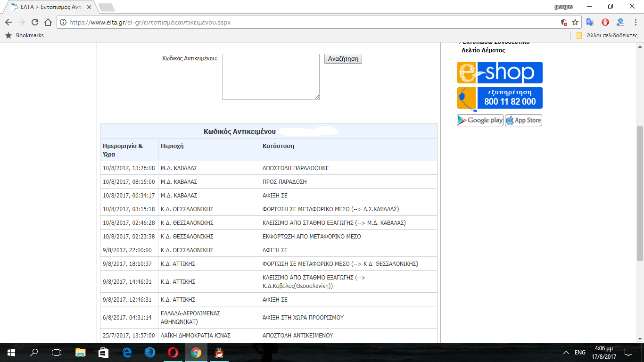The height and width of the screenshot is (362, 644).
Task: Bookmark this page with the star icon
Action: 575,22
